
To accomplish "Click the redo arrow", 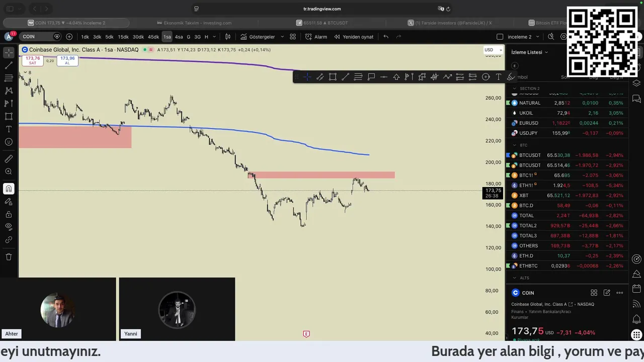I will click(x=398, y=37).
